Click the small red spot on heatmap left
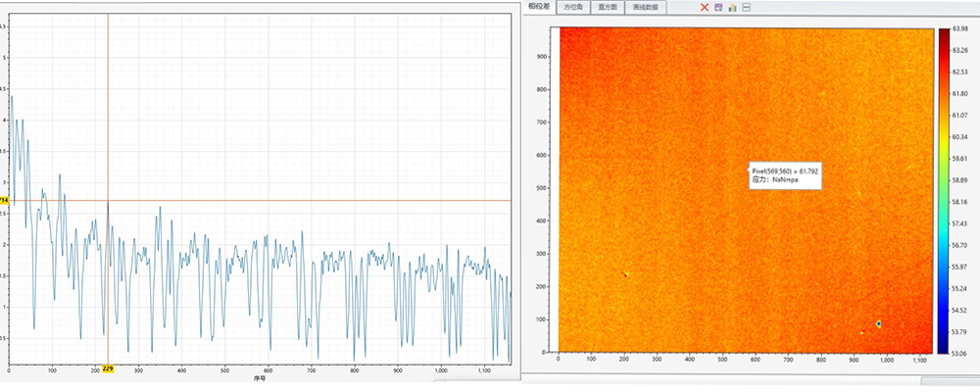Image resolution: width=980 pixels, height=392 pixels. (x=625, y=273)
